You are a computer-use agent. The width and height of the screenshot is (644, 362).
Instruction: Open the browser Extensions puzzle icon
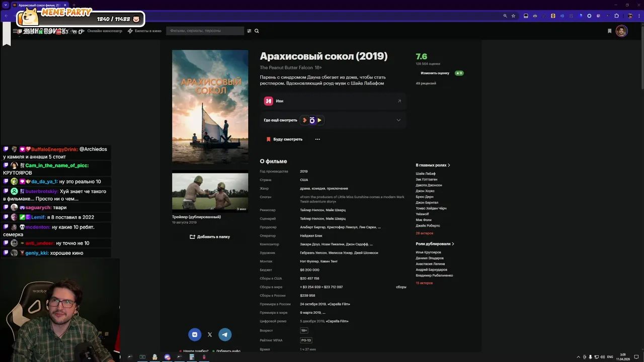coord(616,16)
